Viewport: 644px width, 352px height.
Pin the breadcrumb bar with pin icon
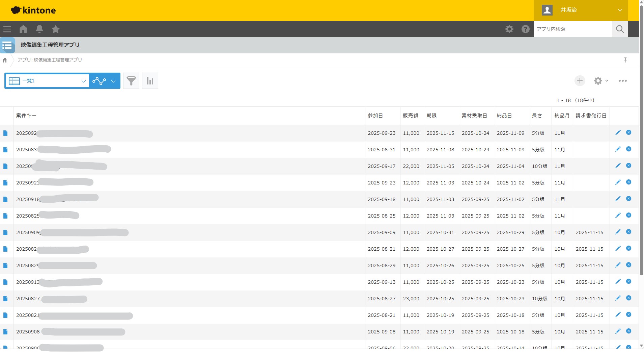(625, 60)
